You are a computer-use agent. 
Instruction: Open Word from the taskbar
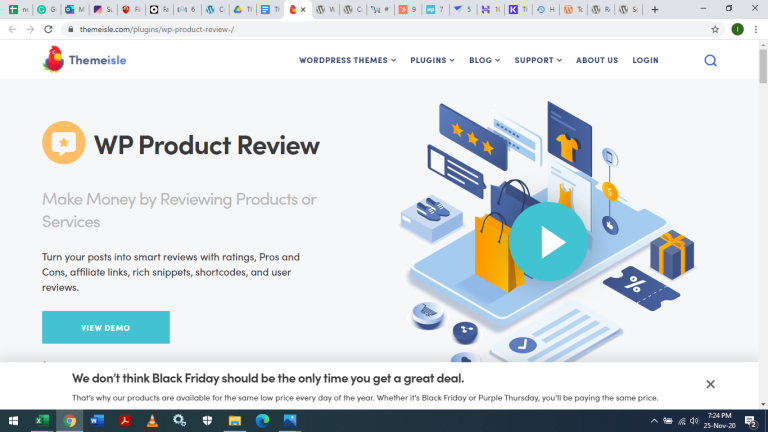point(97,421)
